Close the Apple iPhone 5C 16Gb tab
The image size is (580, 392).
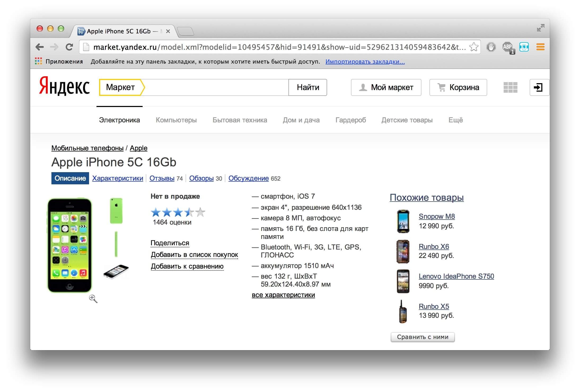point(168,31)
